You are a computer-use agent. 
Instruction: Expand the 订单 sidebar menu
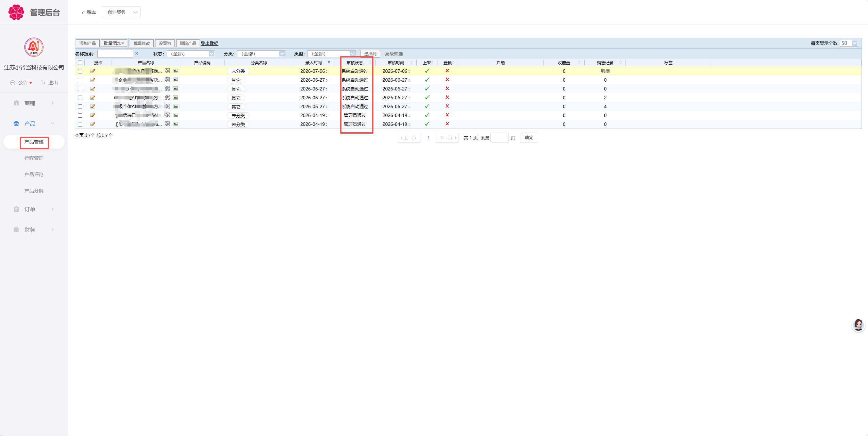pyautogui.click(x=34, y=209)
